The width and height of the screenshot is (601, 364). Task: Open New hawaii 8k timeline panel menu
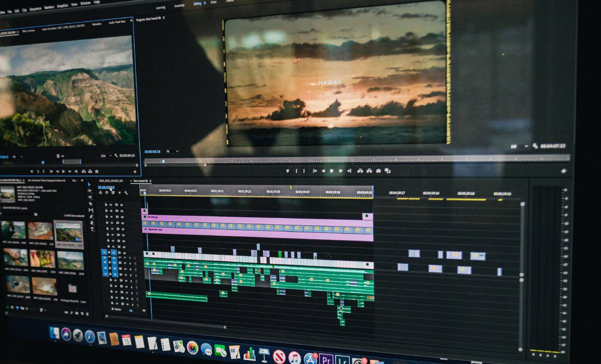[150, 181]
